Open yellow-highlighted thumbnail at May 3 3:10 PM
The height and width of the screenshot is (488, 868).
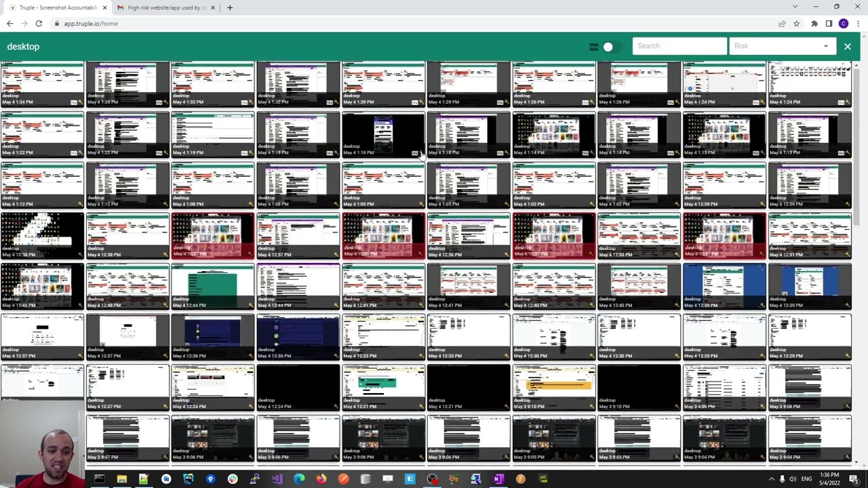554,388
